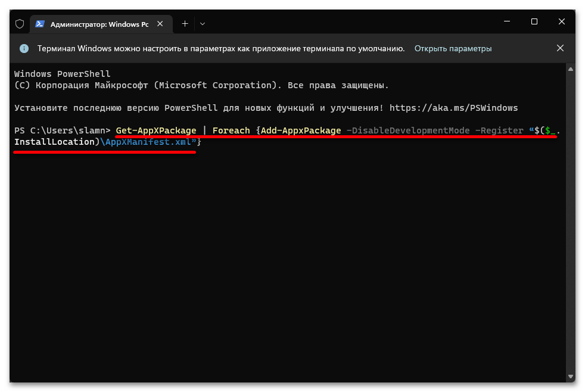
Task: Click the PS C:\Users\slamn> prompt
Action: (x=63, y=130)
